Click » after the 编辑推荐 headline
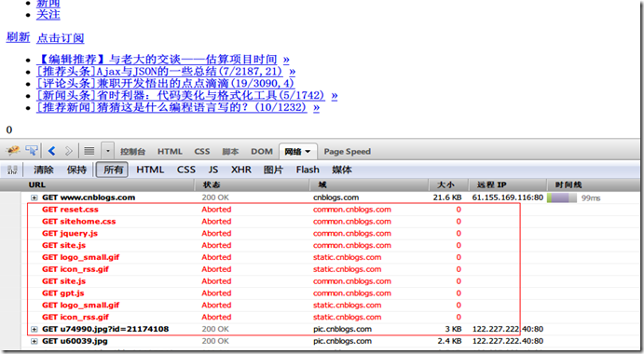The width and height of the screenshot is (644, 354). [x=286, y=60]
